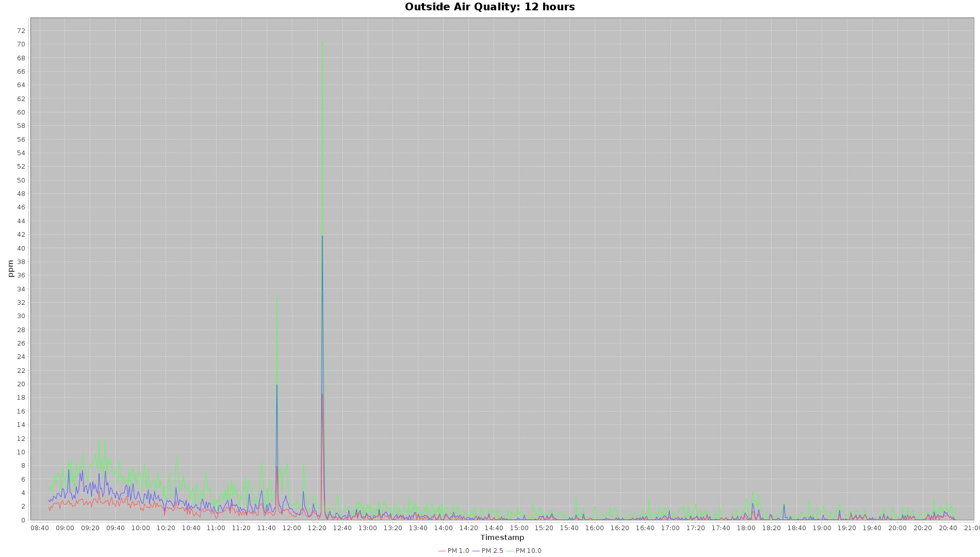Click the blue PM 2.5 legend line

(x=476, y=551)
